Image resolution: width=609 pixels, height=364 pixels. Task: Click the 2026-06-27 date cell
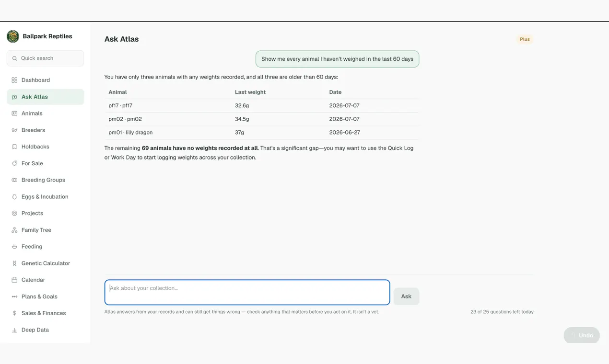point(344,132)
